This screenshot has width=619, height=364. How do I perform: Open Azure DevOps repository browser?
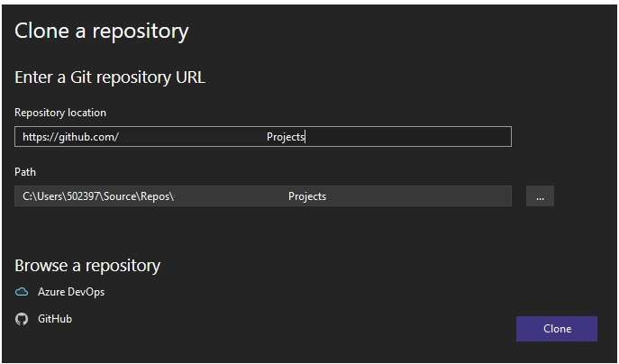71,292
